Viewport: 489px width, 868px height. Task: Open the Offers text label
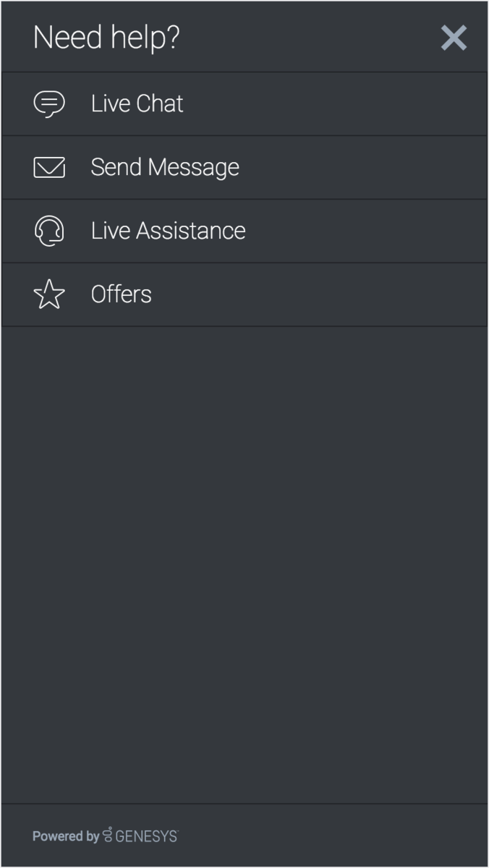click(x=122, y=294)
